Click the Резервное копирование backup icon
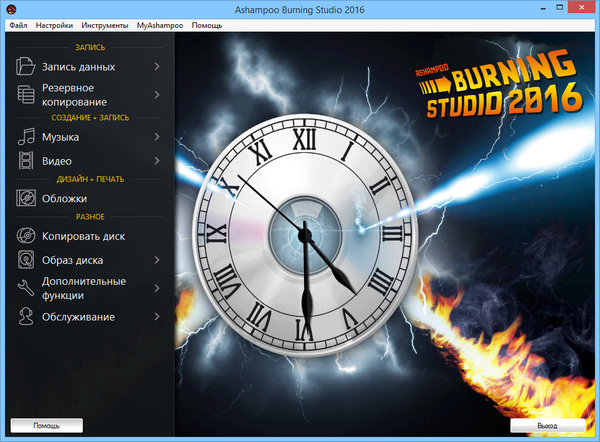The height and width of the screenshot is (442, 600). pos(26,94)
